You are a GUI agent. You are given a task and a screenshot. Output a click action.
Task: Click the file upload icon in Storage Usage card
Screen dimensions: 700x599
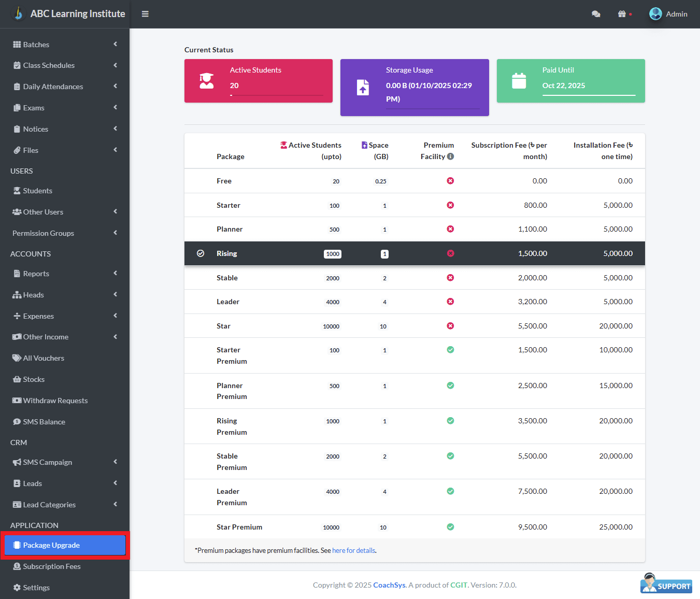pyautogui.click(x=363, y=88)
